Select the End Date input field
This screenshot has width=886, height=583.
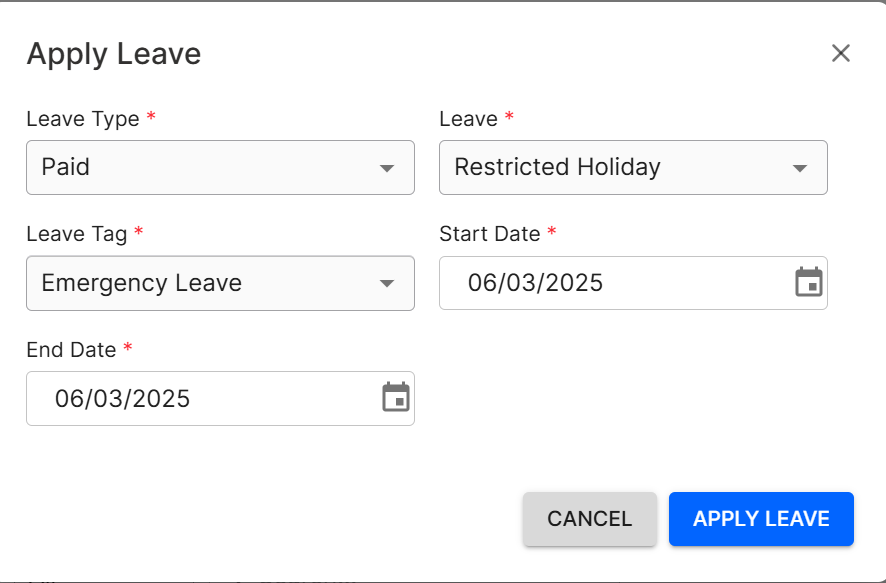click(x=180, y=398)
